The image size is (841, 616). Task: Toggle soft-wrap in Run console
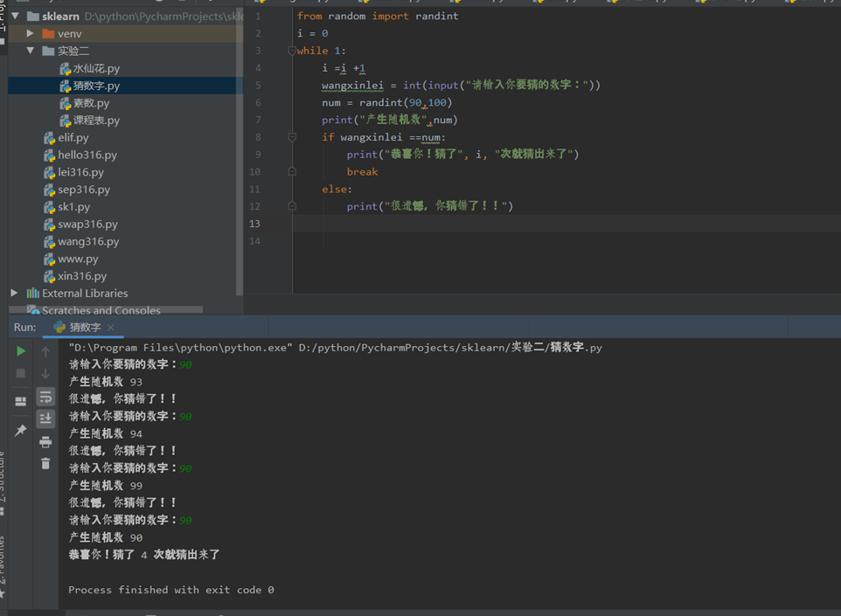[x=45, y=397]
